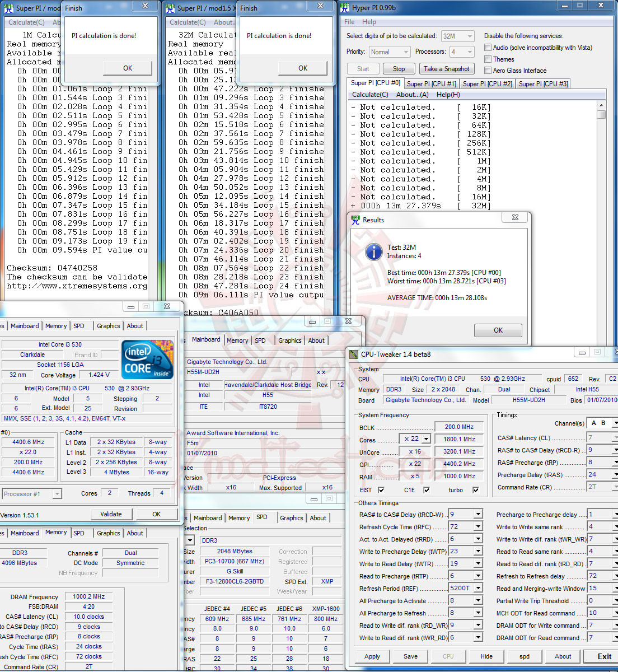Image resolution: width=618 pixels, height=672 pixels.
Task: Click OK in second PI calculation done dialog
Action: point(303,68)
